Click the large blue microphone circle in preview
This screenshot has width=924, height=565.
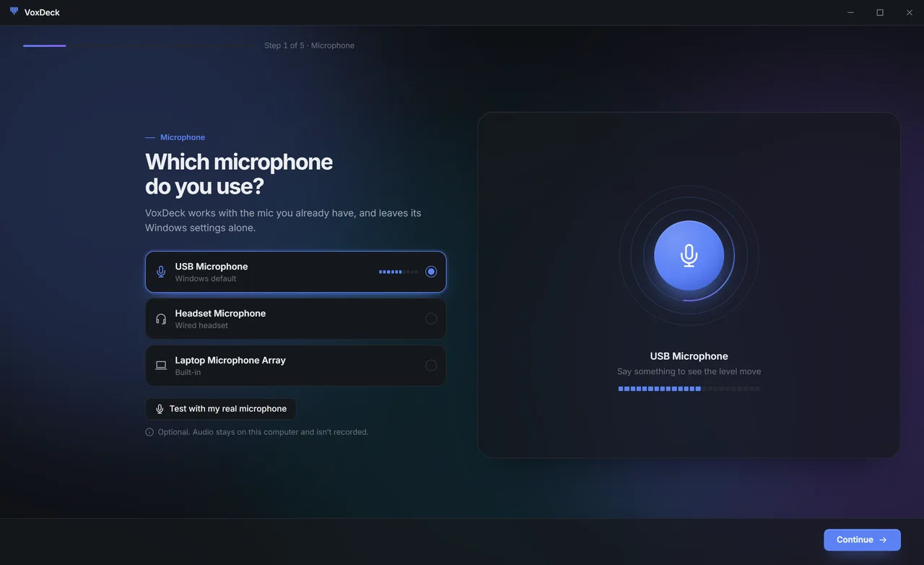coord(689,255)
